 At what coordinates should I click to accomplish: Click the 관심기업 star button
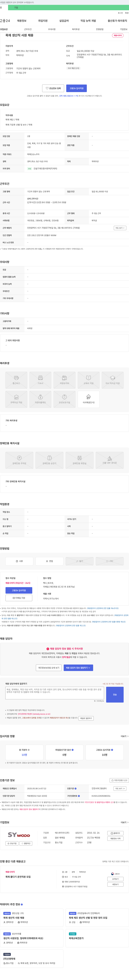(x=12, y=843)
